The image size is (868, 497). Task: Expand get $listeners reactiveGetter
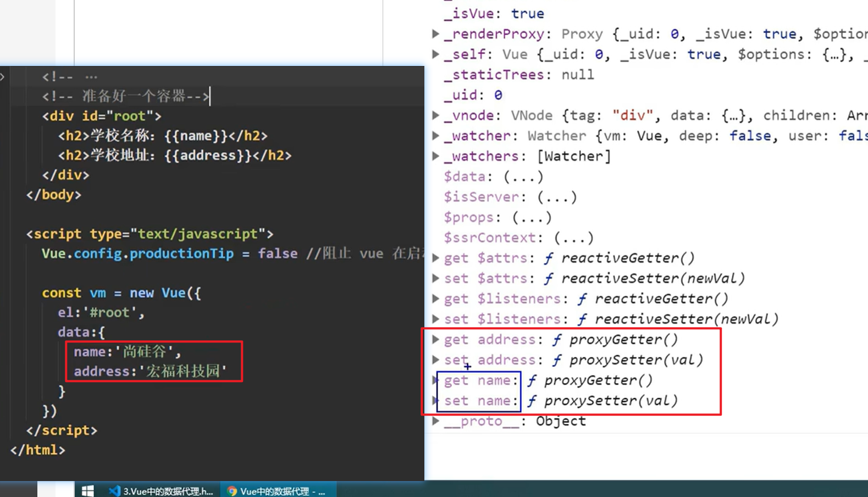(435, 299)
